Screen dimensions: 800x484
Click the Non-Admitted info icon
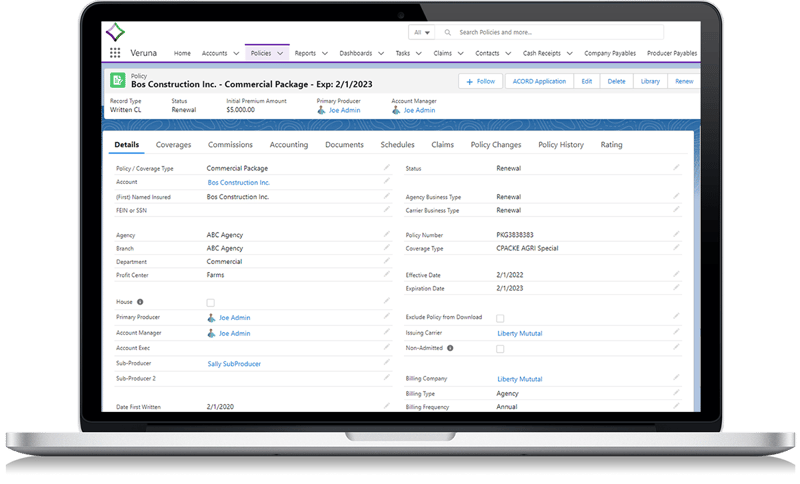pos(450,348)
